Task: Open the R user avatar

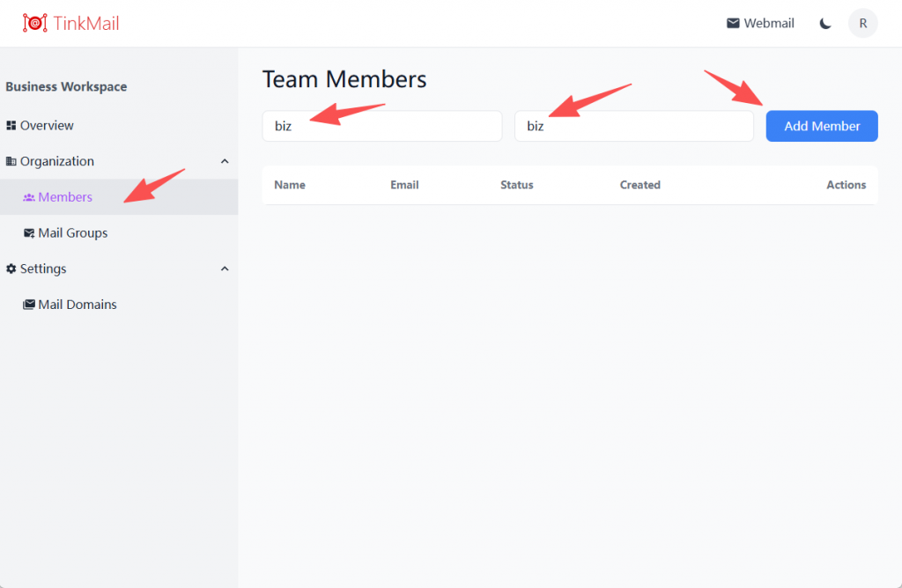Action: click(x=862, y=24)
